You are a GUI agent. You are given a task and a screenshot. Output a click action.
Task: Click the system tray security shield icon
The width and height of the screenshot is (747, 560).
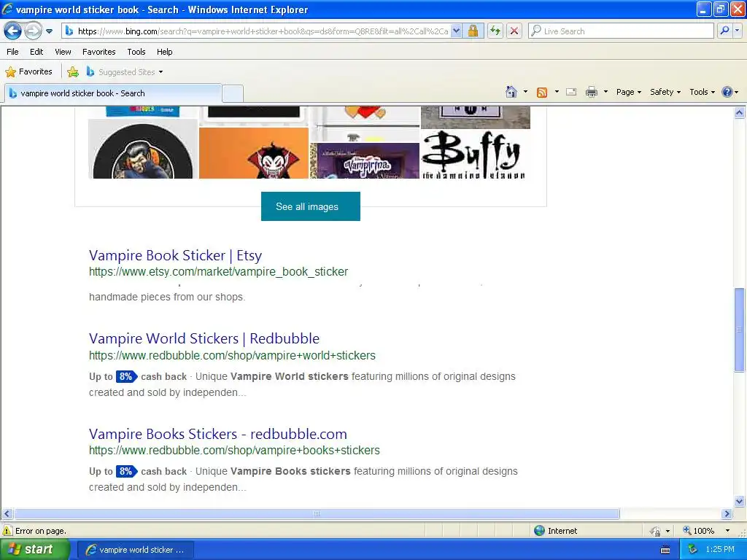coord(692,550)
